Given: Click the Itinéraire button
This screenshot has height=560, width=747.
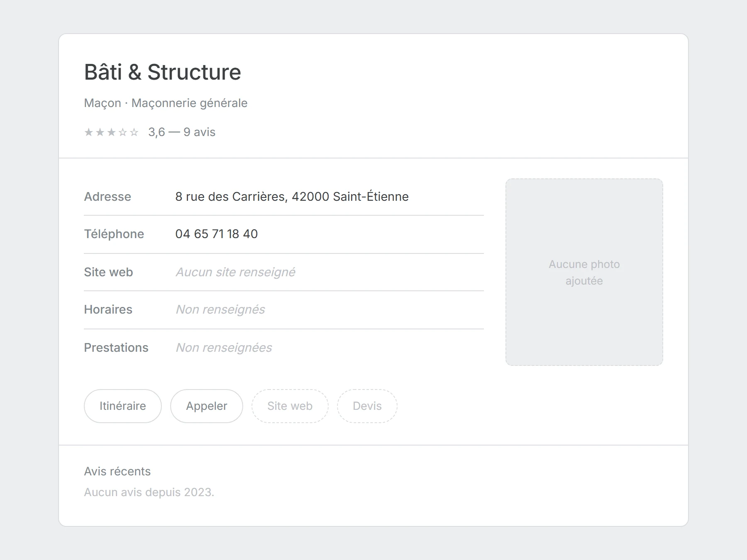Looking at the screenshot, I should (122, 406).
